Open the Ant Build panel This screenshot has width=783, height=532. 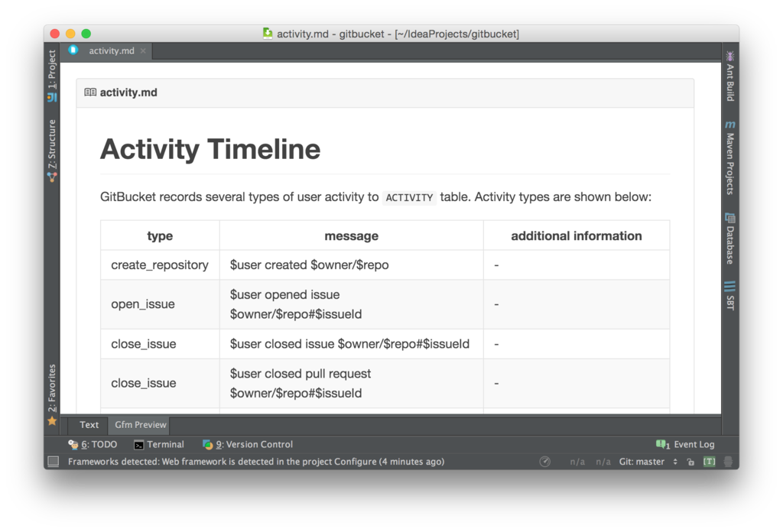[x=730, y=76]
